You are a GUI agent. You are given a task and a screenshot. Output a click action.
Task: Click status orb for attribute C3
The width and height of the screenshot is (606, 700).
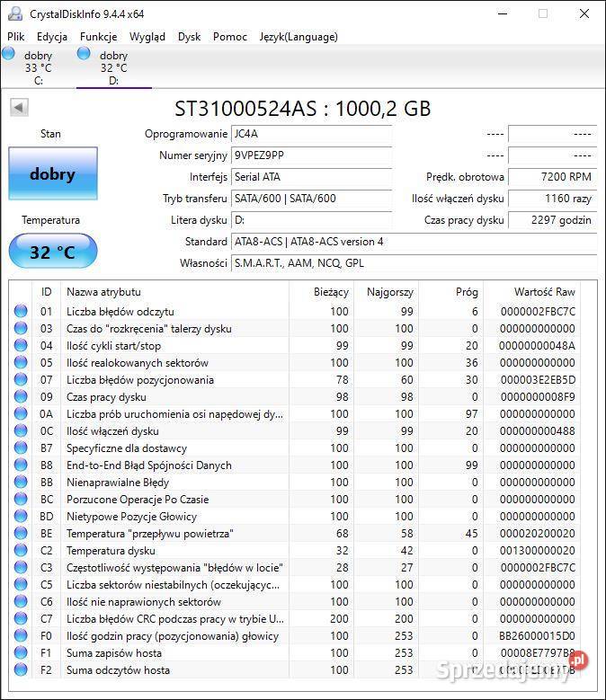[x=21, y=567]
